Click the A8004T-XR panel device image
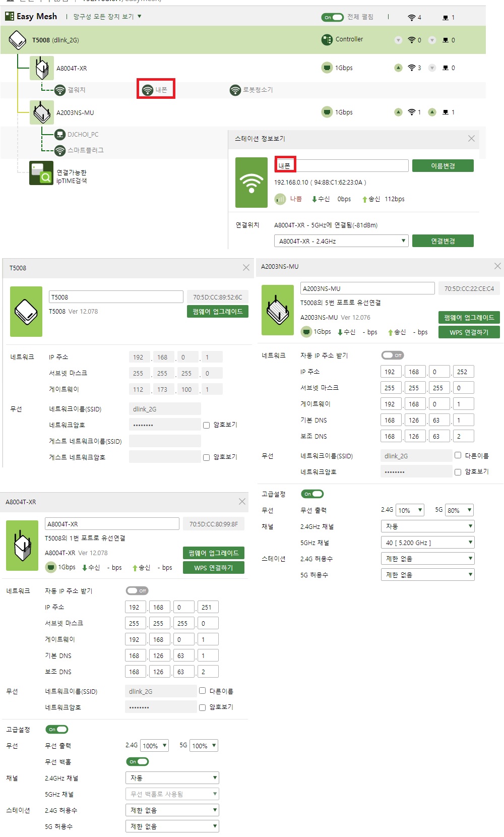Viewport: 504px width, 837px height. [x=22, y=546]
